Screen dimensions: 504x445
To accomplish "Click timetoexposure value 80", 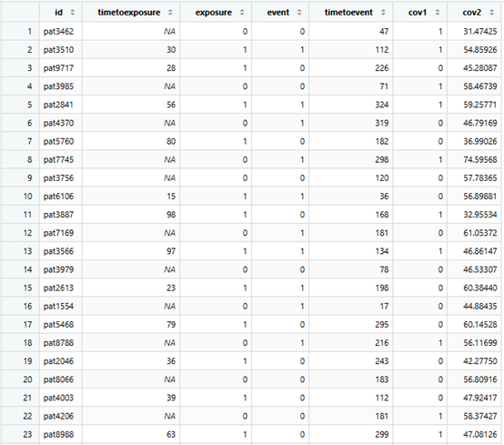I will [171, 141].
